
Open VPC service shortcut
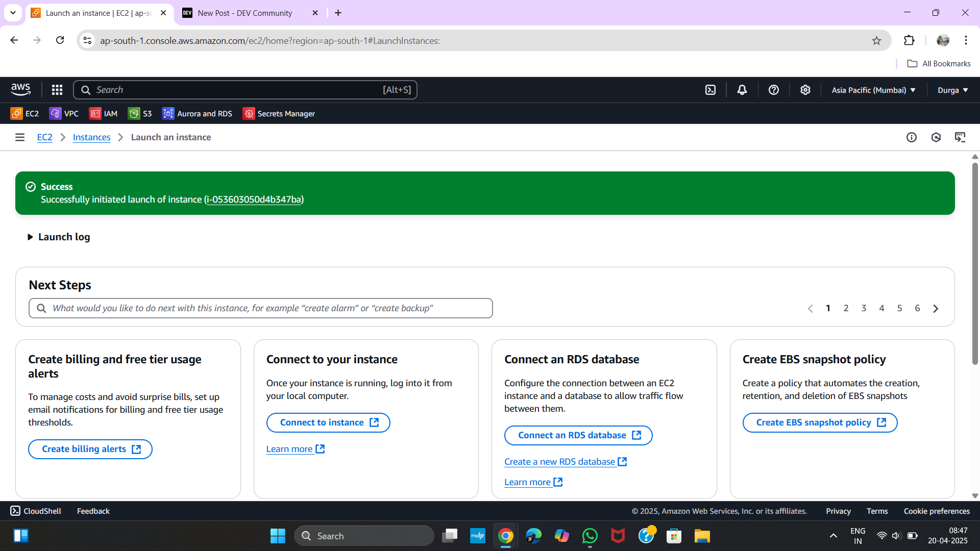pyautogui.click(x=64, y=114)
